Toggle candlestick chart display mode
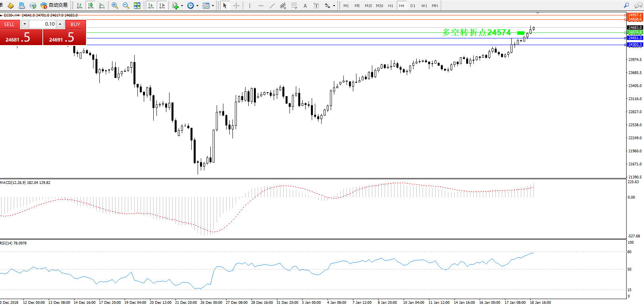Image resolution: width=644 pixels, height=307 pixels. tap(91, 6)
